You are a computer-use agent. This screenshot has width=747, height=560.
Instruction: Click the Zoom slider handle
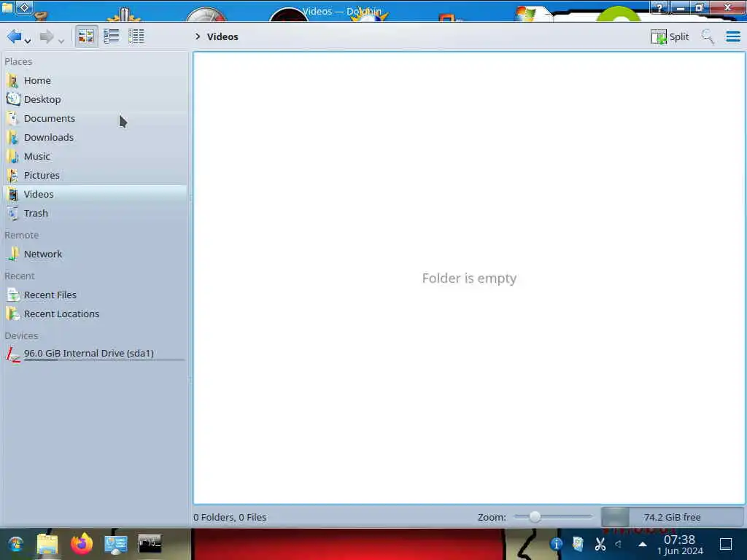point(535,517)
